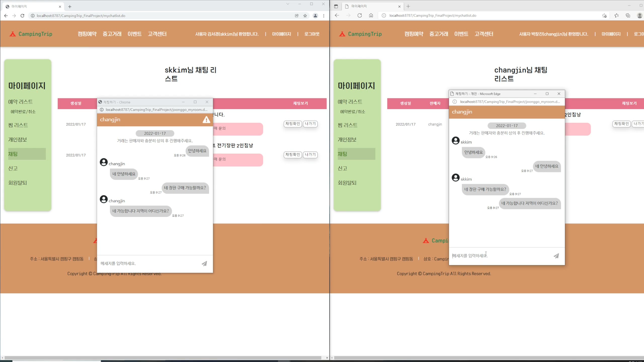Open the Chrome profile avatar icon
This screenshot has height=362, width=644.
[315, 16]
